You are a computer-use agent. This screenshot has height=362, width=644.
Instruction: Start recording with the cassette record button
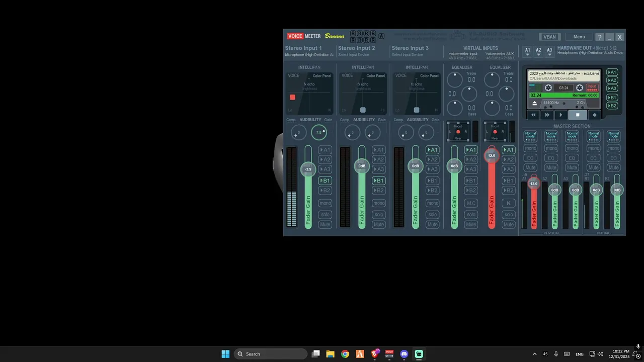point(595,115)
